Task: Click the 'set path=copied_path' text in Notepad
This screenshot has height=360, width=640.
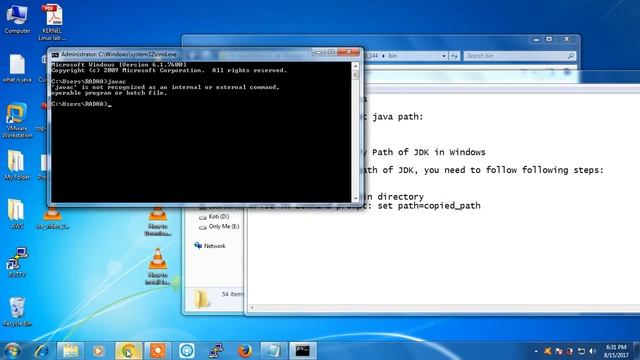Action: coord(429,206)
